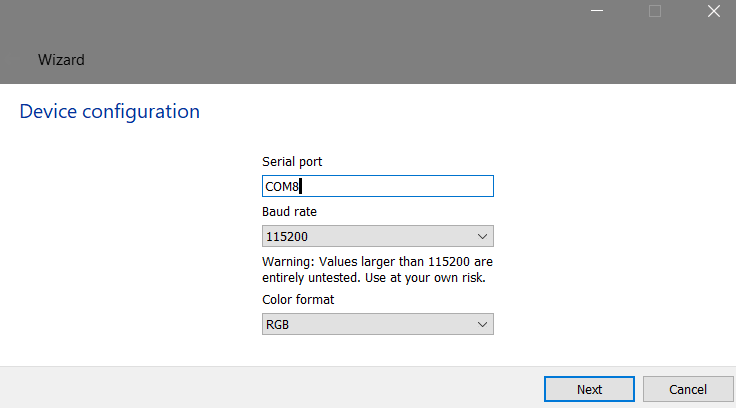Place cursor after COM8 text
This screenshot has width=736, height=408.
click(301, 186)
